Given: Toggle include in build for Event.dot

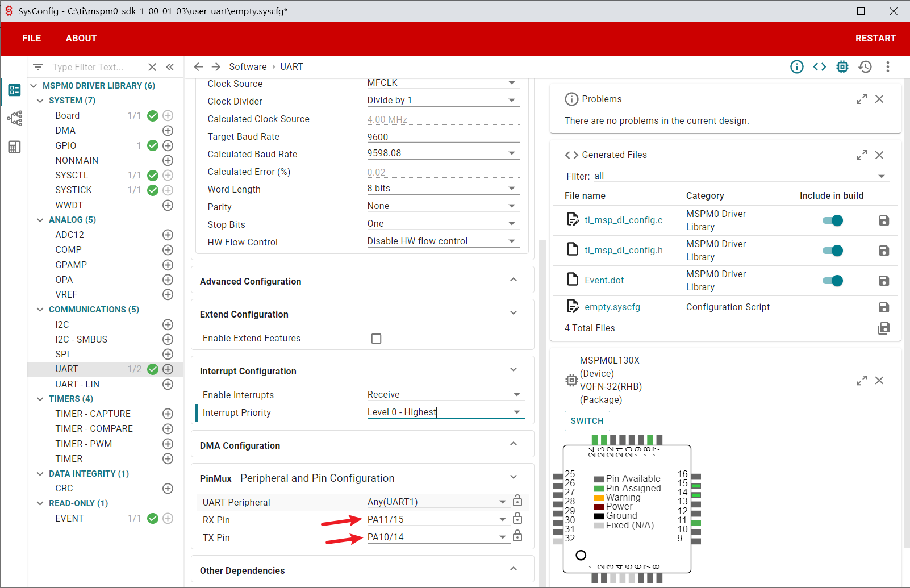Looking at the screenshot, I should pyautogui.click(x=833, y=281).
